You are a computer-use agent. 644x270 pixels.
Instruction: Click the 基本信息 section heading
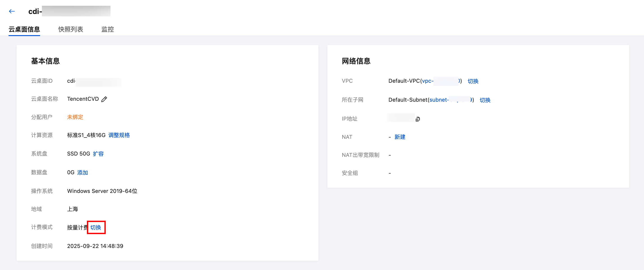(45, 61)
